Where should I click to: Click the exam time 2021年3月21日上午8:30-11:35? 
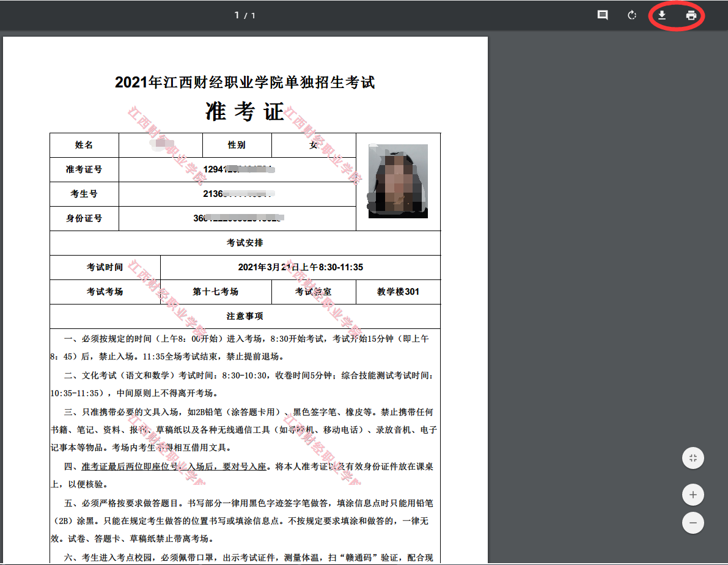pos(300,267)
